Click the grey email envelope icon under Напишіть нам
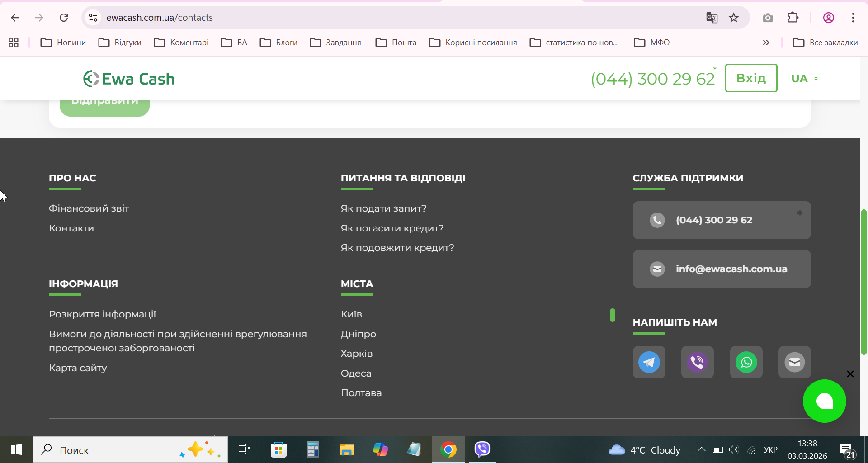868x463 pixels. [x=795, y=362]
